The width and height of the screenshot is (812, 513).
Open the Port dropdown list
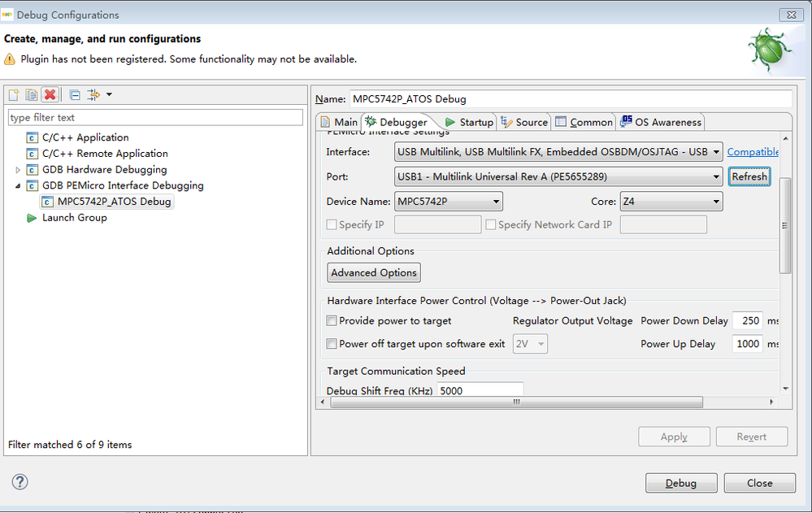tap(715, 176)
